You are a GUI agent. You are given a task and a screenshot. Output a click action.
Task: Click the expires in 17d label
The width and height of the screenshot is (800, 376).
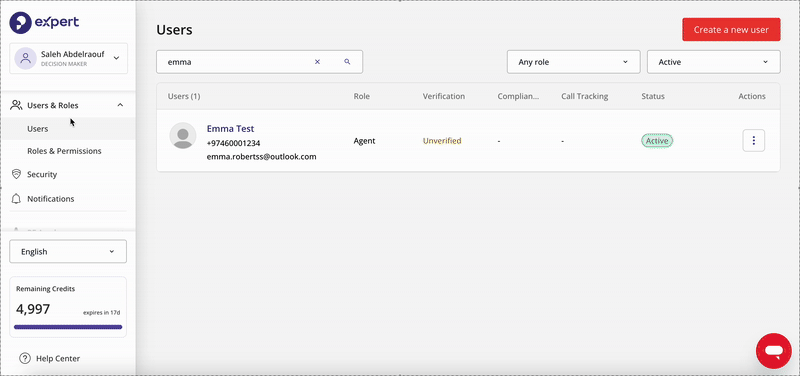[x=102, y=313]
